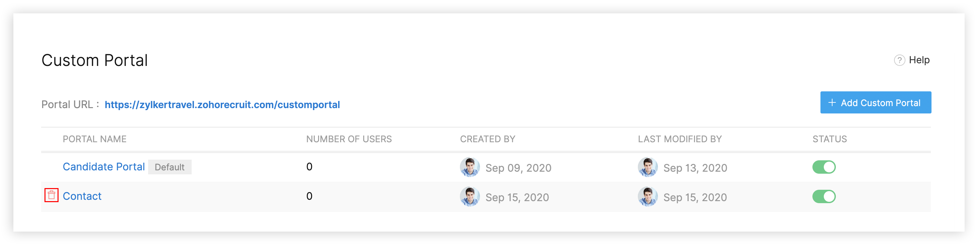
Task: Open the zylkertravel custom portal URL link
Action: click(x=222, y=105)
